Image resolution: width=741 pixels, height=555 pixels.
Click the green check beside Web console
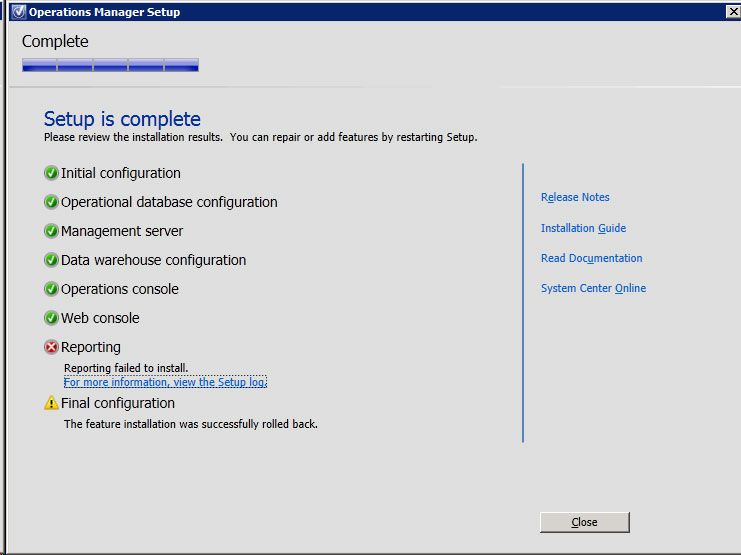coord(51,318)
